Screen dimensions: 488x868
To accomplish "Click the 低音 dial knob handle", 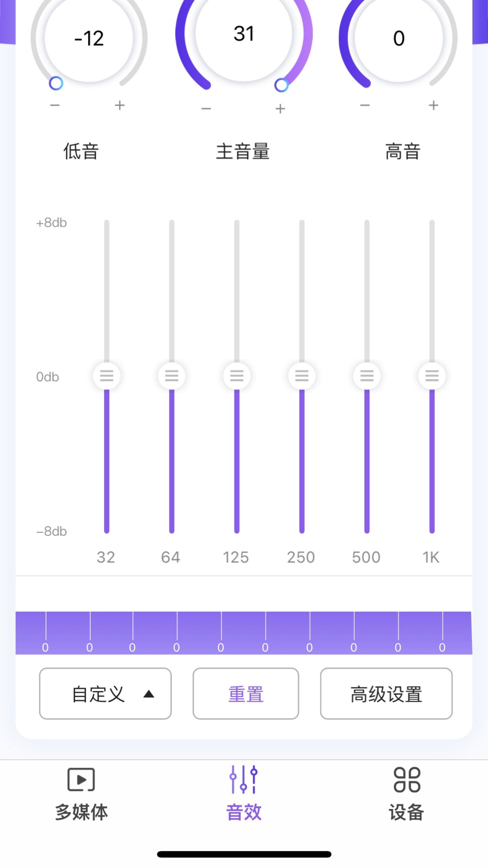I will tap(56, 83).
